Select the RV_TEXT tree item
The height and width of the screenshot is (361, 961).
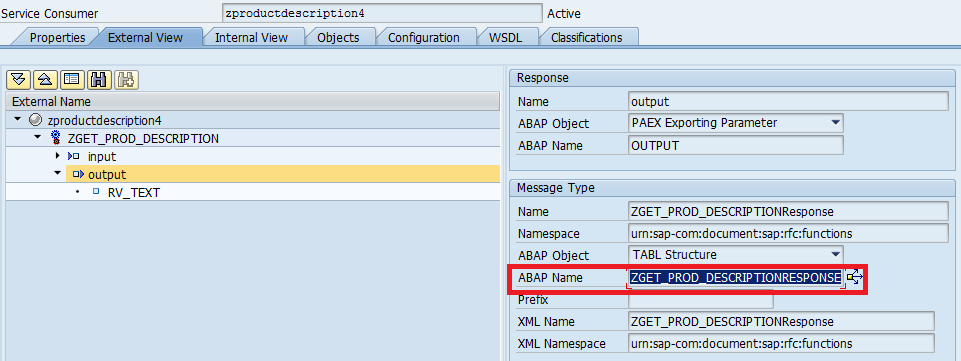click(133, 192)
